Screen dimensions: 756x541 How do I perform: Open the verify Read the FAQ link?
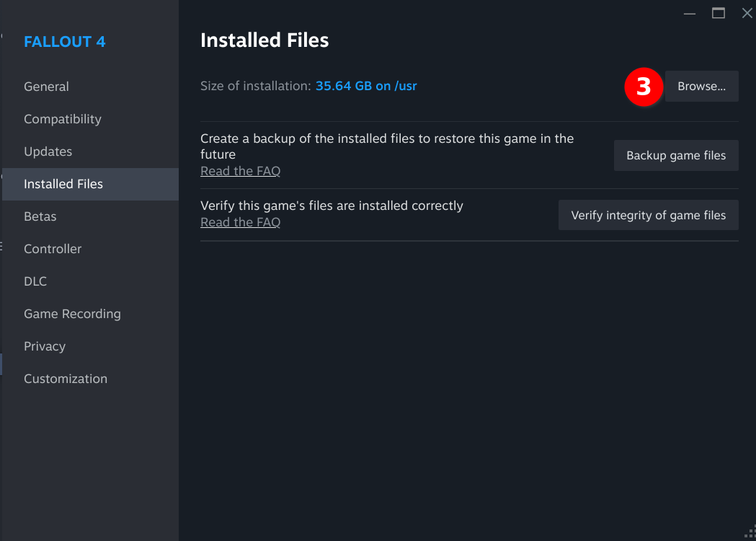click(x=240, y=222)
